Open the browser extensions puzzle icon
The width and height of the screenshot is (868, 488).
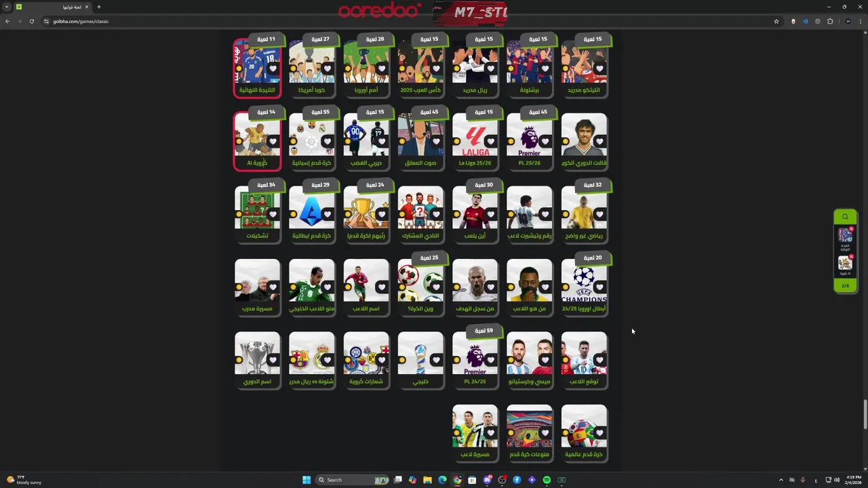[x=830, y=21]
